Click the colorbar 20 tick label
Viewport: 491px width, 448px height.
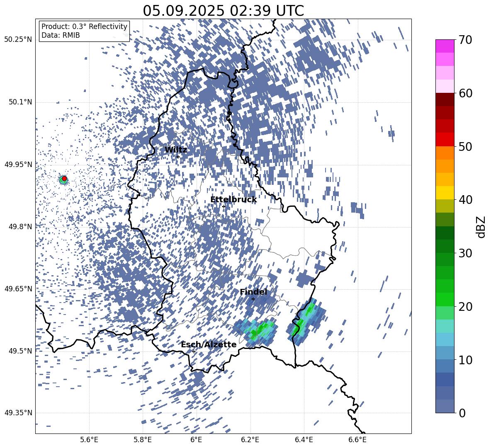pyautogui.click(x=465, y=306)
